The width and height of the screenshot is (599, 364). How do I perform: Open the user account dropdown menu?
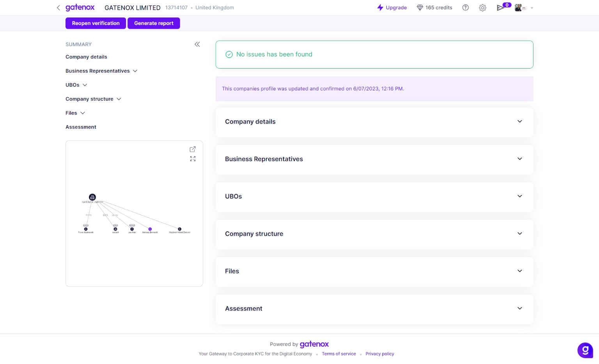531,7
